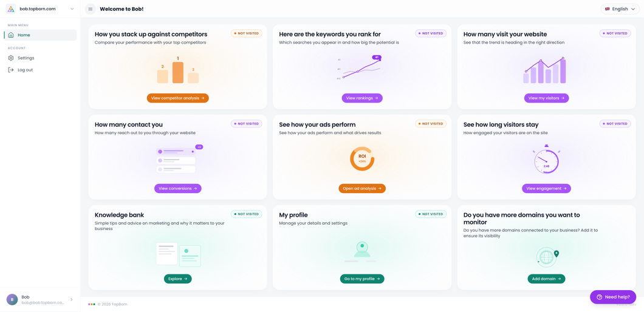This screenshot has height=312, width=644.
Task: Click the "© 2026 TopBorn" footer text
Action: 111,304
